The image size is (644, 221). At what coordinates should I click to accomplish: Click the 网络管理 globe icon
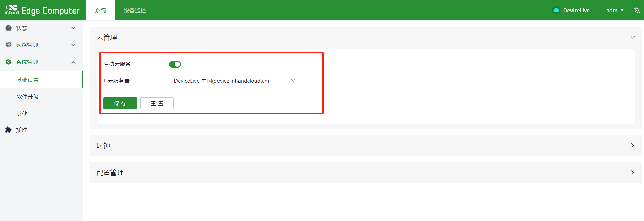(8, 45)
